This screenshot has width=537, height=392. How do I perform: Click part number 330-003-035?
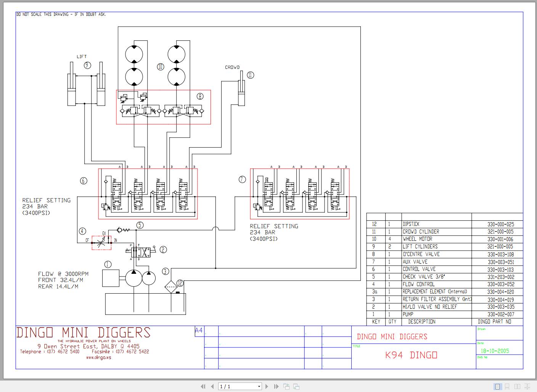(x=501, y=307)
